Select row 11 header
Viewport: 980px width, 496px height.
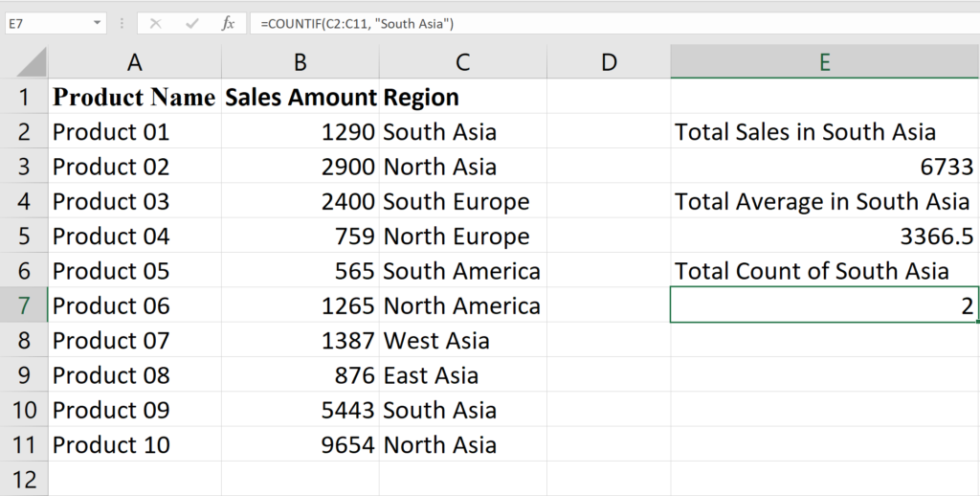[24, 444]
